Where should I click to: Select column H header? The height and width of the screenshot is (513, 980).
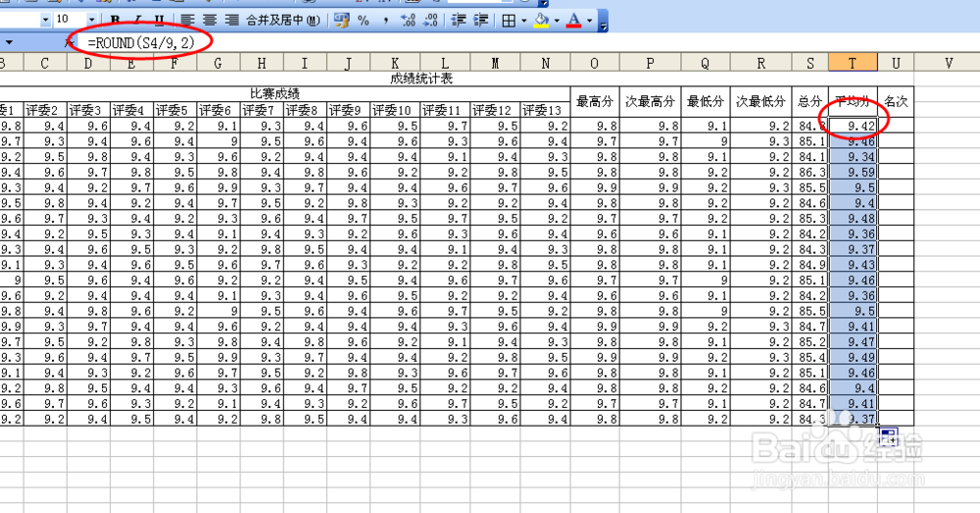click(x=262, y=63)
